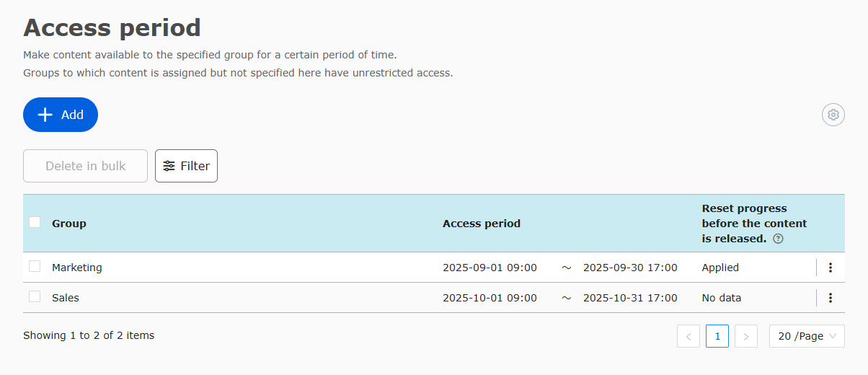Click Marketing end date 2025-09-30 17:00
The height and width of the screenshot is (375, 868).
tap(630, 268)
